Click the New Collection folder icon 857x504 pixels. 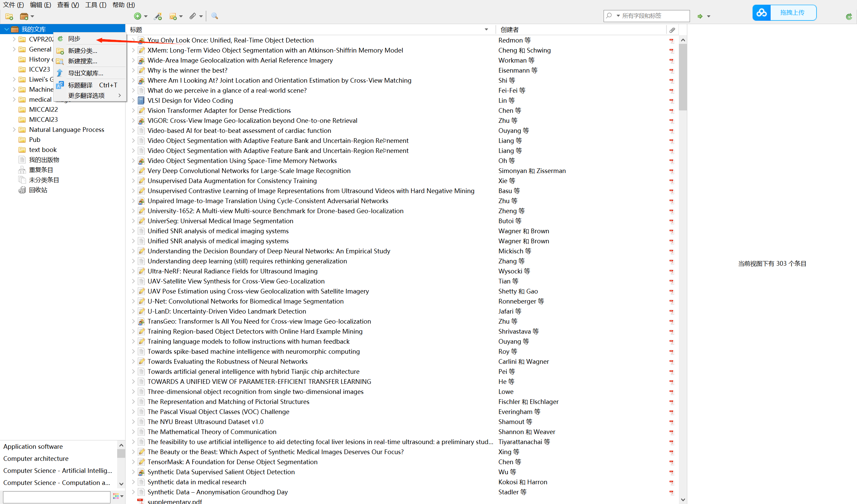[9, 16]
